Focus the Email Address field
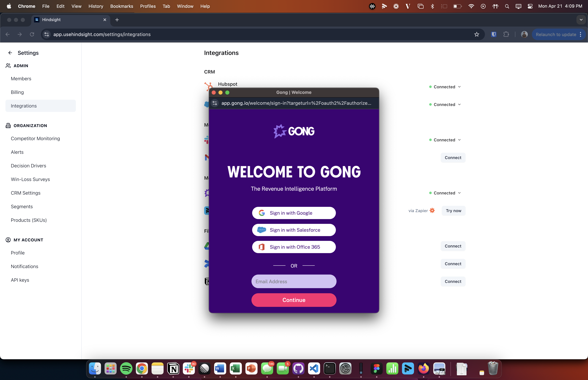 tap(294, 282)
